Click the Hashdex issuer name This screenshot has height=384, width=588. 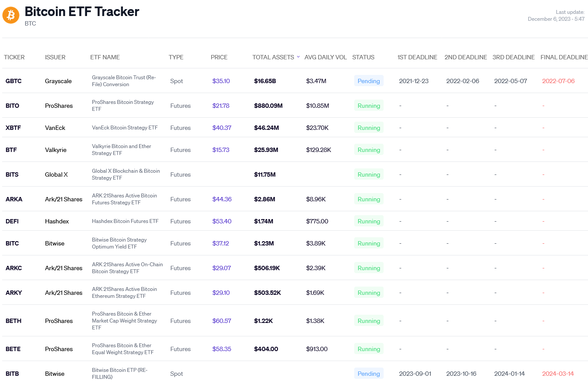[x=57, y=221]
